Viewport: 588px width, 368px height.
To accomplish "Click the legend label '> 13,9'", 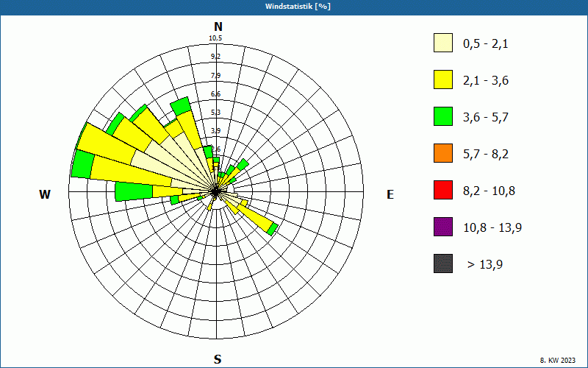I will point(485,265).
